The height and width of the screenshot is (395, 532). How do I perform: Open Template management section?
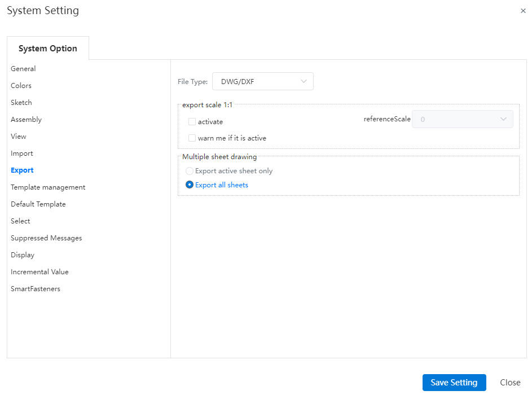(48, 187)
